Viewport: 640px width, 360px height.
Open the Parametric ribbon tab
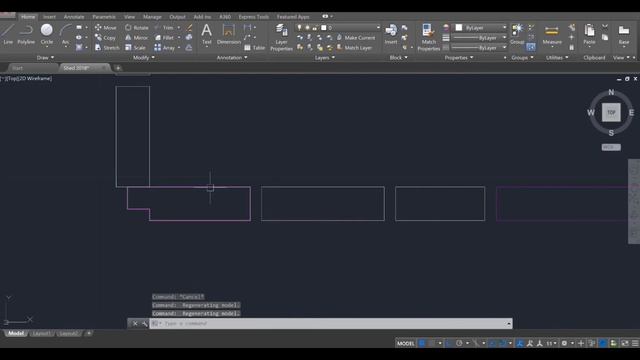(x=104, y=17)
